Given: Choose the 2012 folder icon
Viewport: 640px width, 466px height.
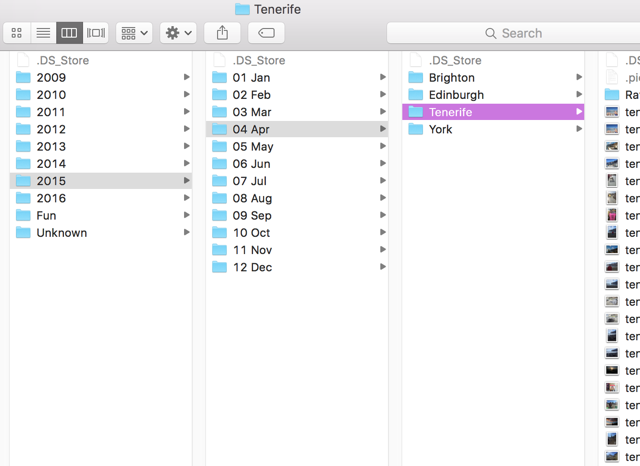Looking at the screenshot, I should point(23,129).
